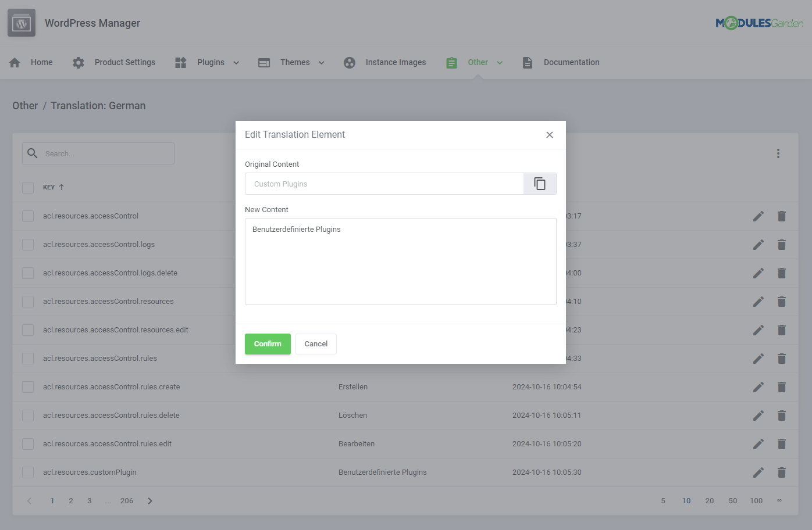
Task: Check the acl.resources.accessControl.logs.delete row checkbox
Action: (27, 273)
